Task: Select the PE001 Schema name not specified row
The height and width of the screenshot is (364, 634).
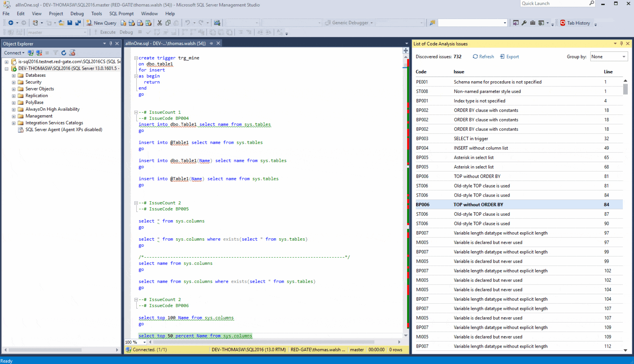Action: [519, 82]
